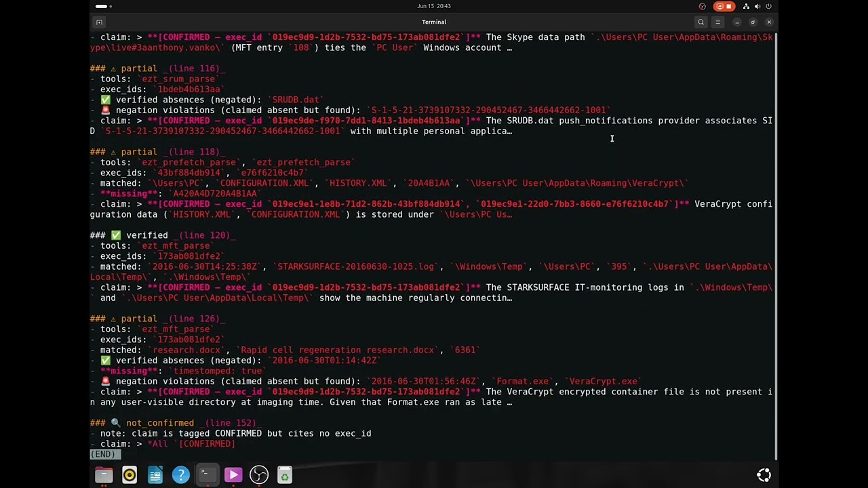Open Files app in the dock
868x488 pixels.
click(x=104, y=475)
